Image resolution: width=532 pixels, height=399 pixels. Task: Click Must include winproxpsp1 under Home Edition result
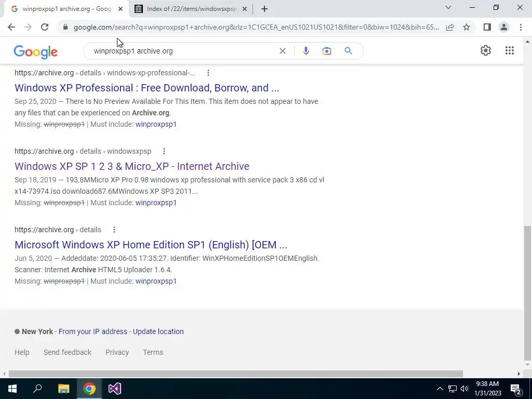point(156,281)
